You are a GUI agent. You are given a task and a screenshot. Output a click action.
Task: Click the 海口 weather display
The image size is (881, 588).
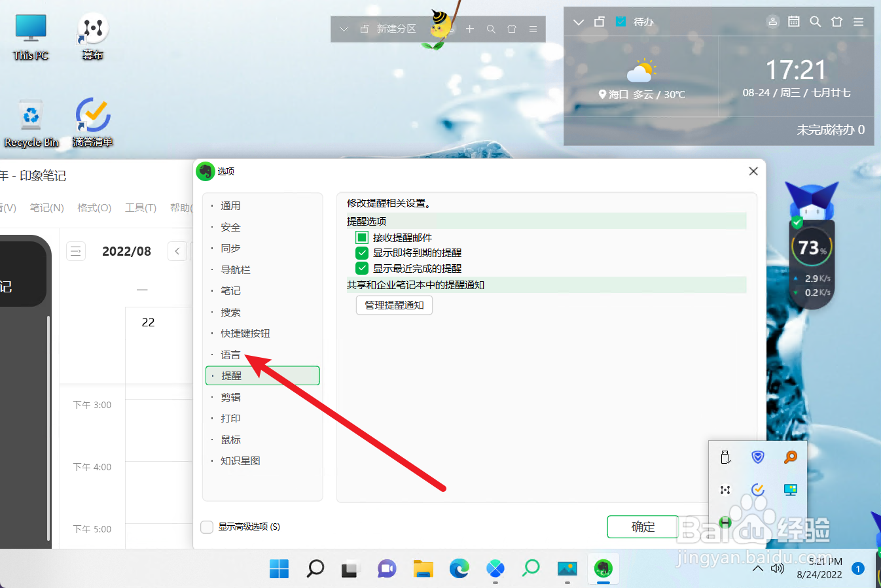[x=641, y=78]
